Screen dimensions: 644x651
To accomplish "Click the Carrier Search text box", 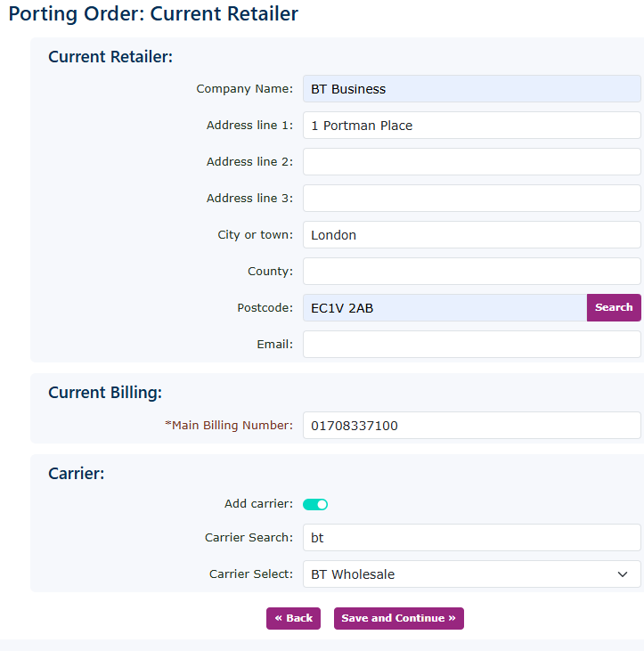I will (x=471, y=538).
